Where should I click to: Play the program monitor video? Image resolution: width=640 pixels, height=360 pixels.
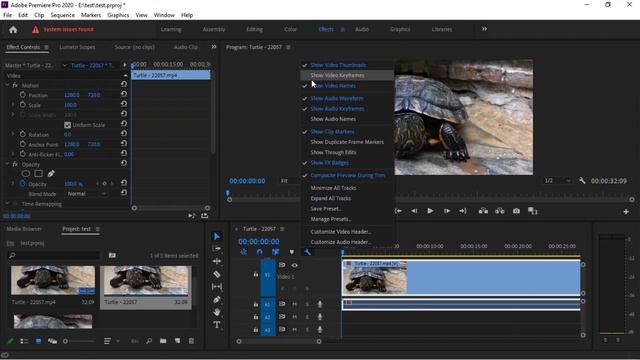tap(430, 211)
